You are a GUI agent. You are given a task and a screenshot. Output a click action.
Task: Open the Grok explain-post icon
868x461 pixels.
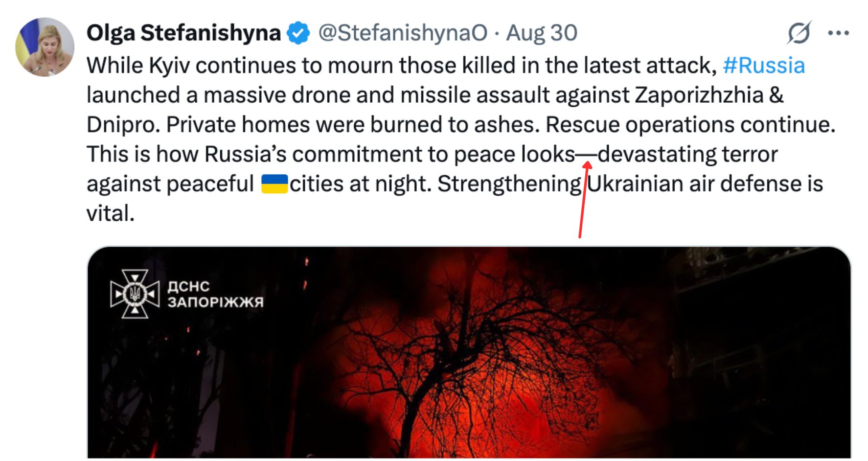(799, 33)
